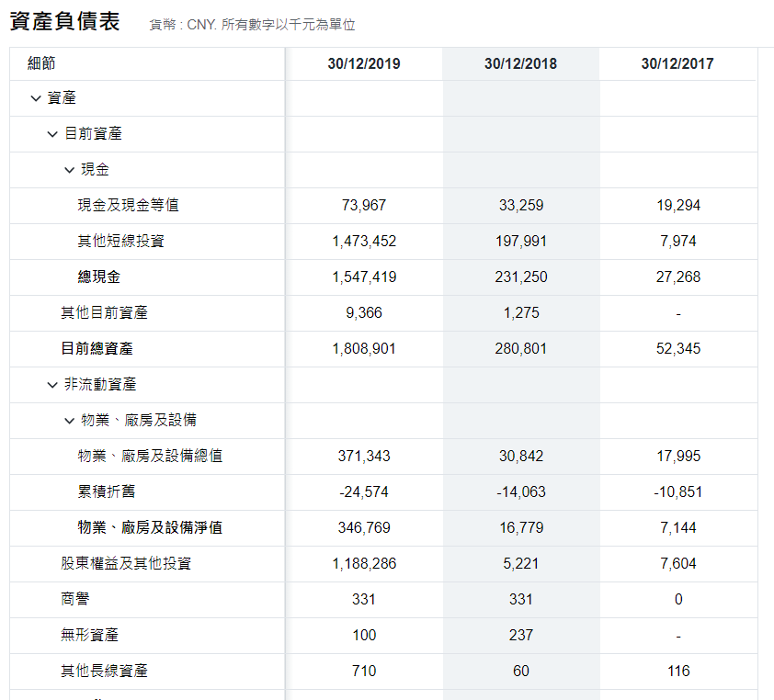Click the 2018 商譽 value 331
Viewport: 774px width, 700px height.
coord(521,599)
